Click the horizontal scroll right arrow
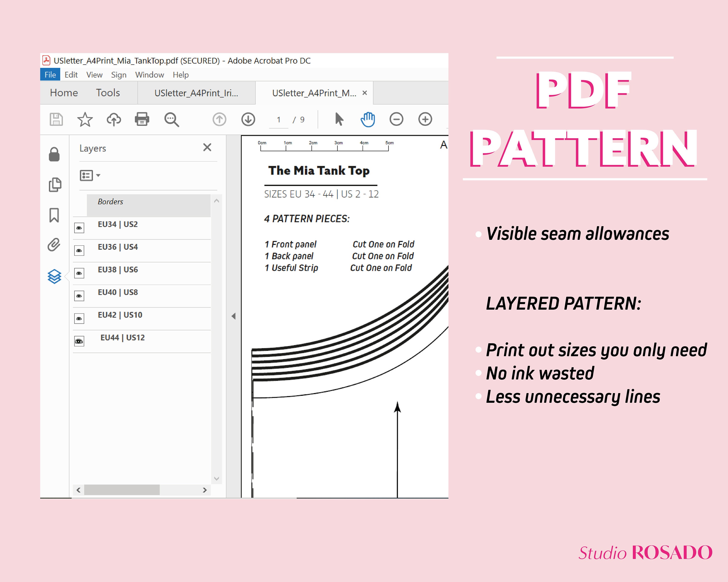The height and width of the screenshot is (582, 728). (205, 490)
